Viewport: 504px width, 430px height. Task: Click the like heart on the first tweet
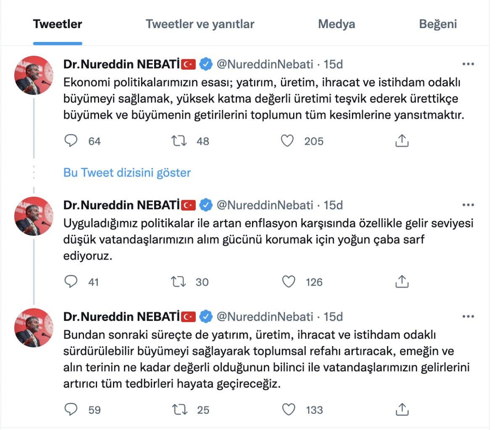point(289,141)
